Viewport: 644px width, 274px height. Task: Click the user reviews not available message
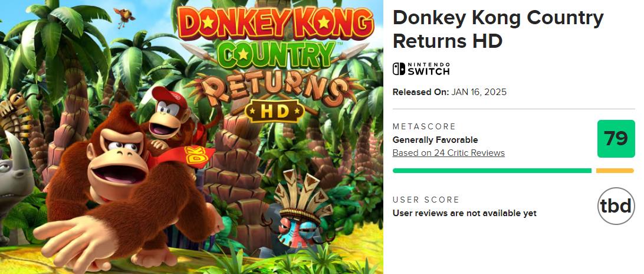[x=464, y=213]
